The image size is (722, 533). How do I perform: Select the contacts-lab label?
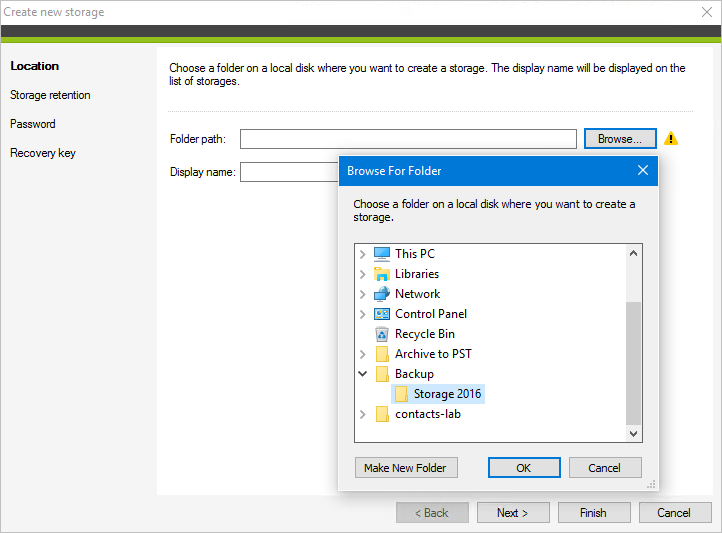[428, 414]
